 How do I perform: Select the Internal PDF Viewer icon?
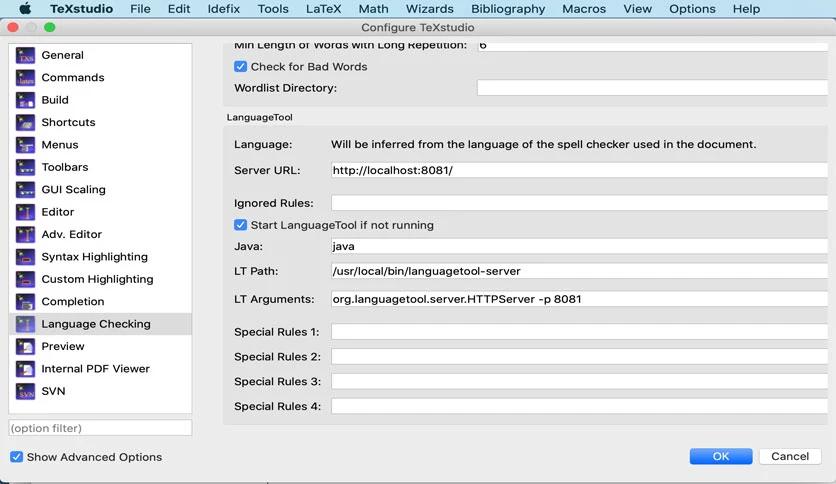tap(25, 368)
